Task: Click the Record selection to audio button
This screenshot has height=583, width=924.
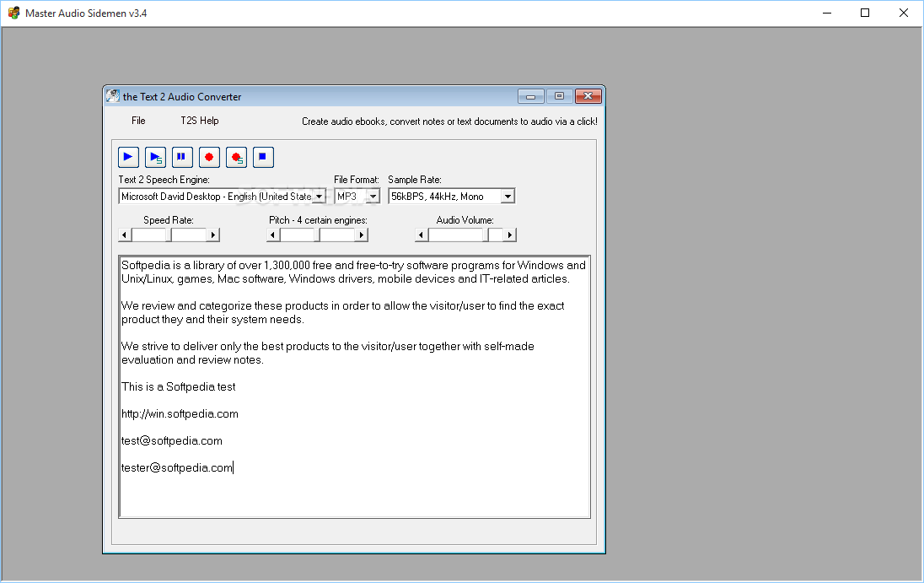Action: click(x=236, y=157)
